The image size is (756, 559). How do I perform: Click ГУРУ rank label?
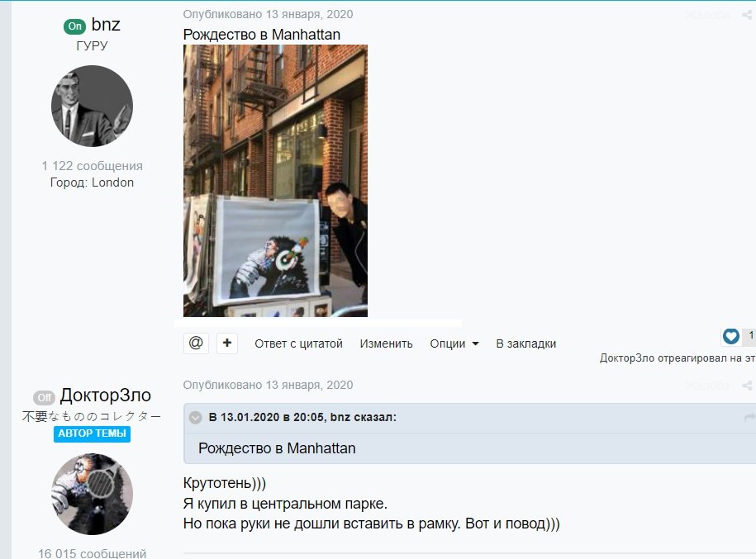click(92, 45)
